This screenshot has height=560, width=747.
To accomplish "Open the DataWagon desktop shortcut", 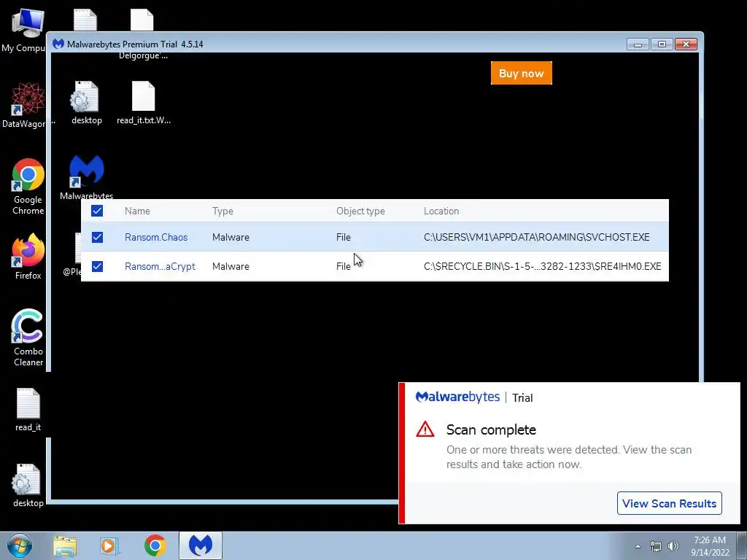I will pyautogui.click(x=27, y=105).
